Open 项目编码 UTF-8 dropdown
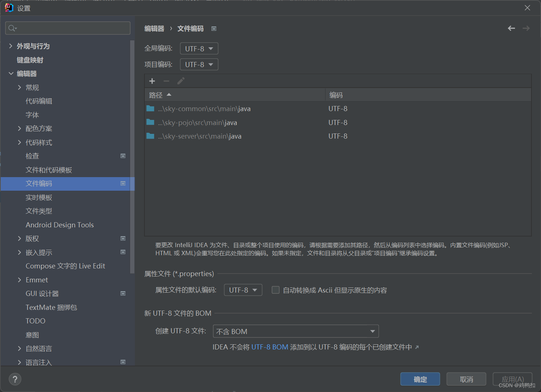The image size is (541, 392). point(199,65)
